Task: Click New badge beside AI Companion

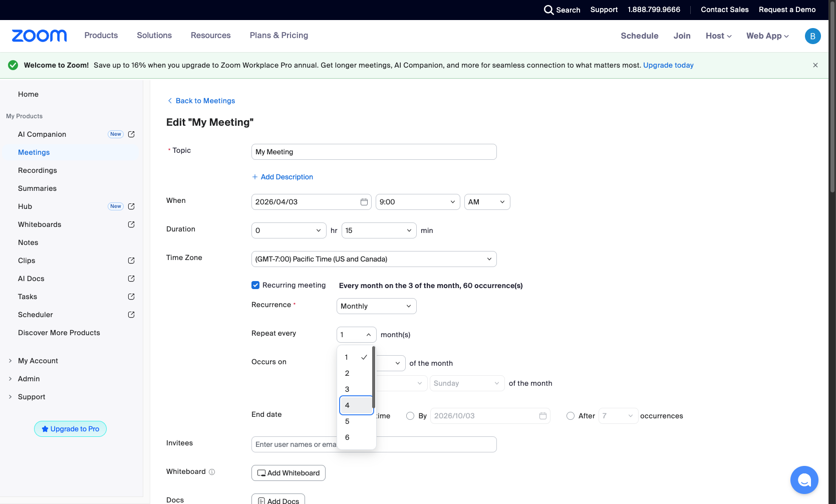Action: pos(116,134)
